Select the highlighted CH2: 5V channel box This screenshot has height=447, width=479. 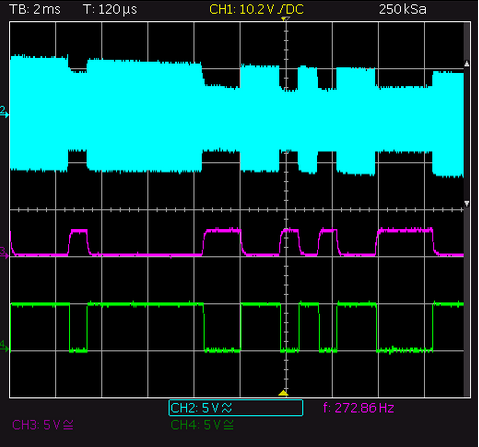click(x=236, y=408)
